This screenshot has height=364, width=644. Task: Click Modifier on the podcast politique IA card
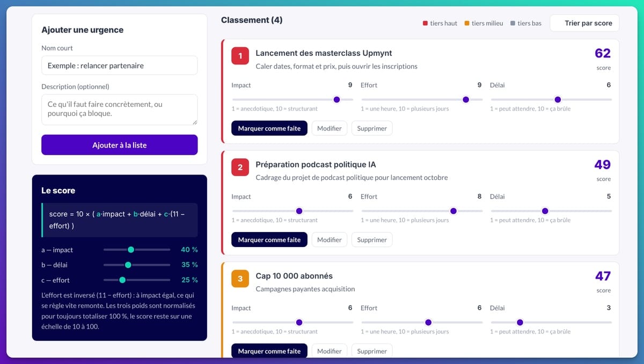click(330, 240)
